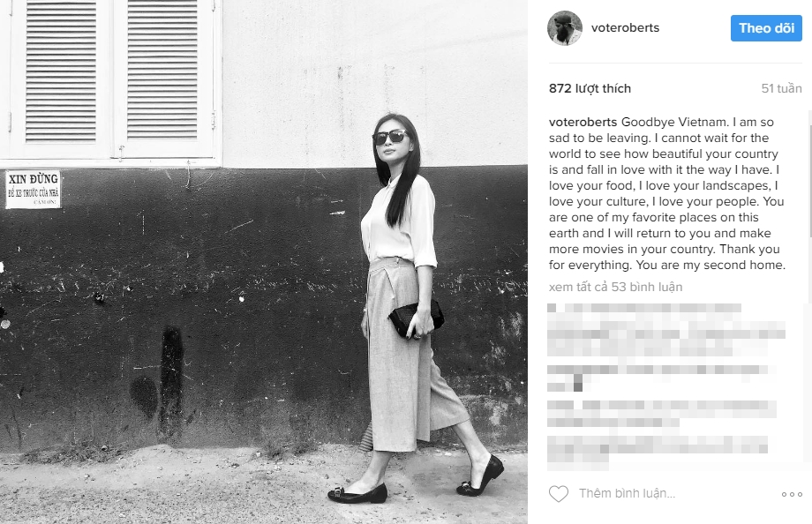Expand xem tất cả 53 bình luận

pos(615,287)
